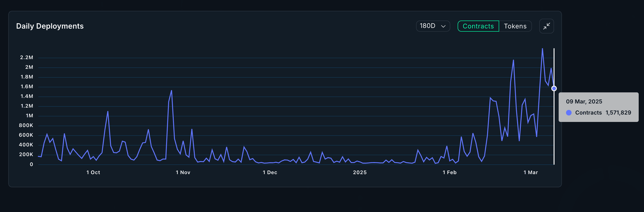Viewport: 644px width, 212px height.
Task: Click the late October peak on the line
Action: (x=172, y=91)
